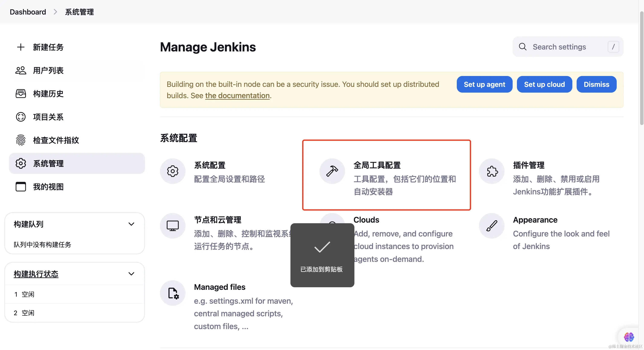
Task: Click the magnifier icon in Search settings
Action: pyautogui.click(x=522, y=47)
